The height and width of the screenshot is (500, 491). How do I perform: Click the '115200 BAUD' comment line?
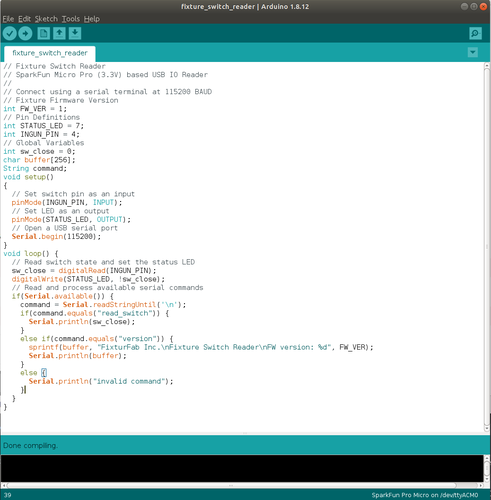click(108, 92)
